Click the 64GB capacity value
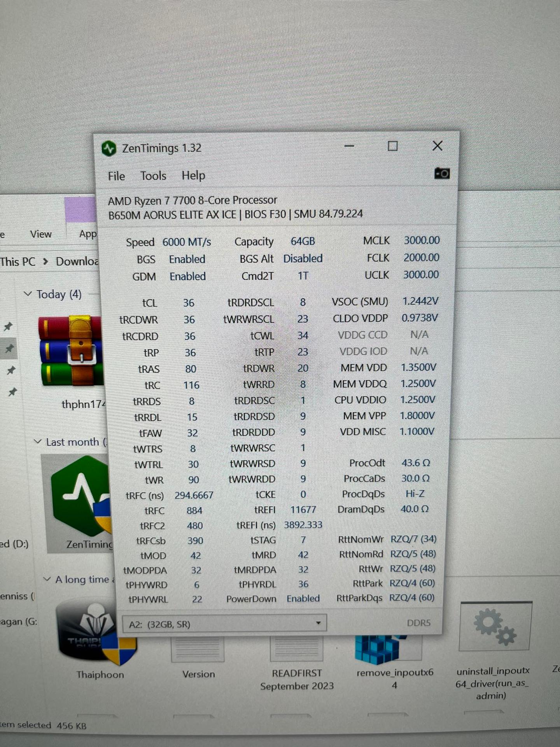 coord(303,241)
